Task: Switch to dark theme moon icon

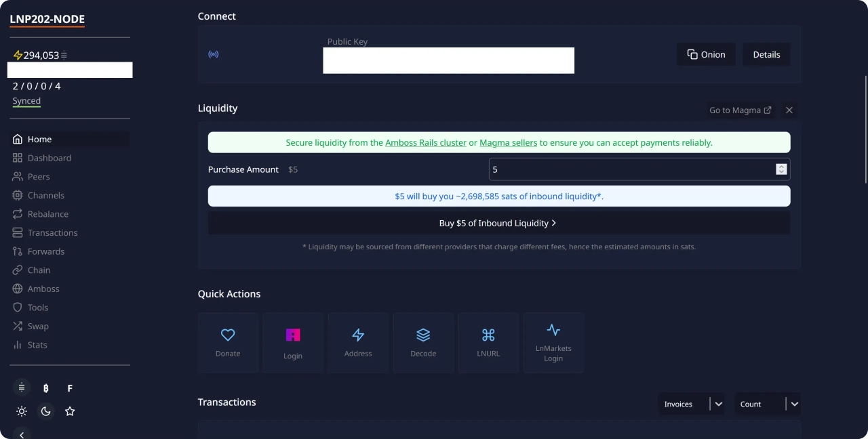Action: pos(45,411)
